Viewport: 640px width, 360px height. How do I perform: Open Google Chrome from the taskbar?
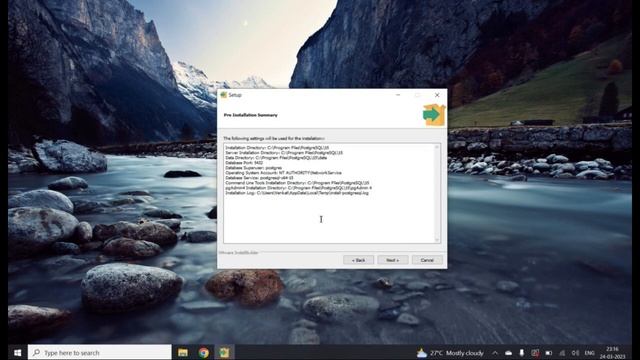click(x=204, y=353)
